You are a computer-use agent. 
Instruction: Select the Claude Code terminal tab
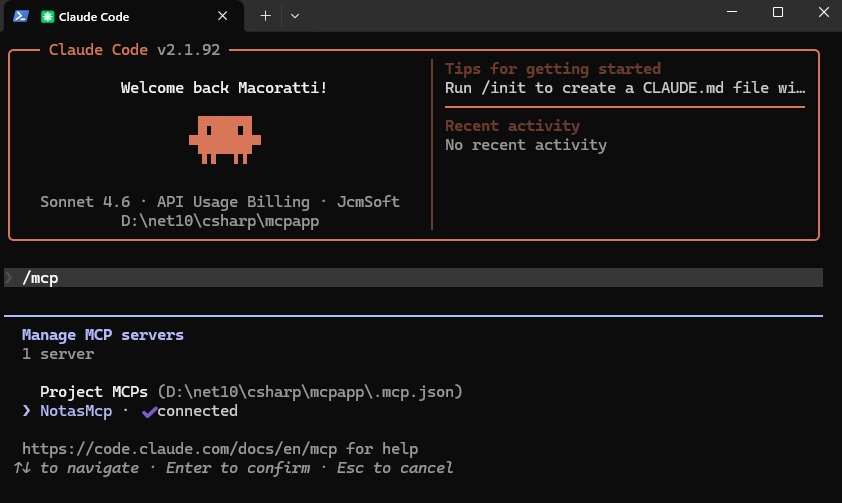point(124,17)
